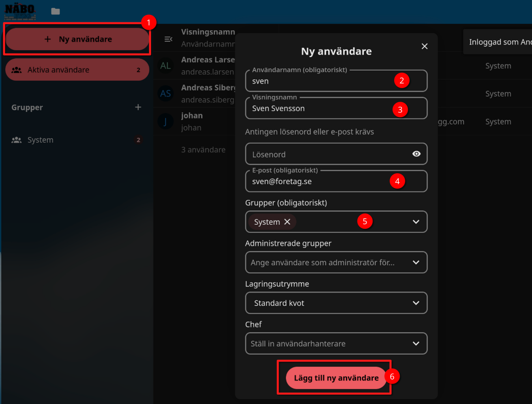Open the Standard kvot storage dropdown
The image size is (532, 404).
(x=336, y=303)
